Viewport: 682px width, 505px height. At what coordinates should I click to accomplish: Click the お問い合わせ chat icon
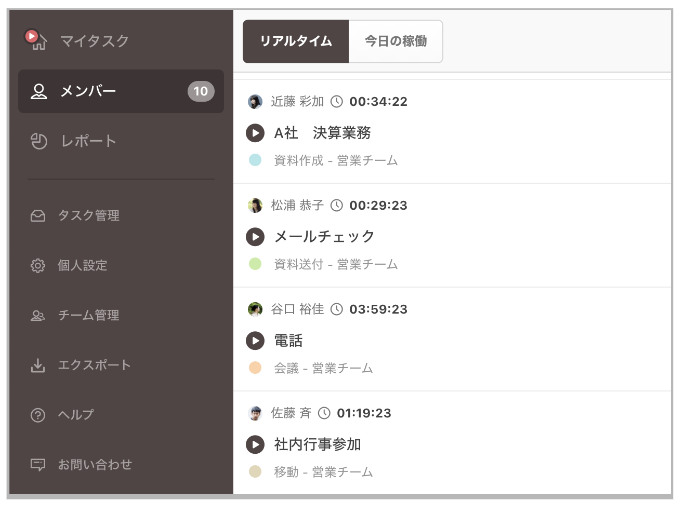[38, 465]
